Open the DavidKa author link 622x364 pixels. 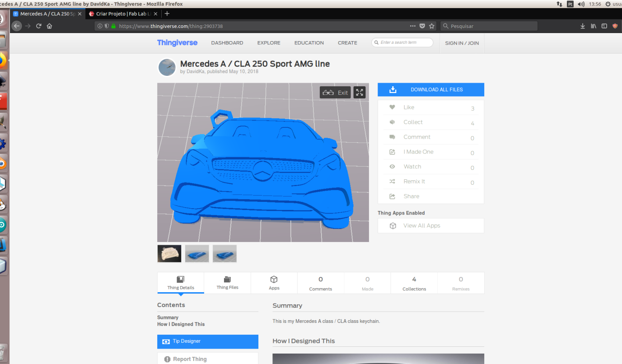(x=196, y=71)
